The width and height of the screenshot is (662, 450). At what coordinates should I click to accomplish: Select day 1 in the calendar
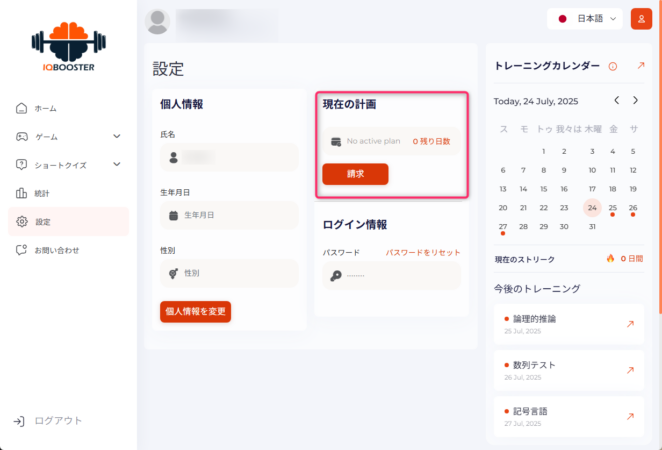coord(544,151)
